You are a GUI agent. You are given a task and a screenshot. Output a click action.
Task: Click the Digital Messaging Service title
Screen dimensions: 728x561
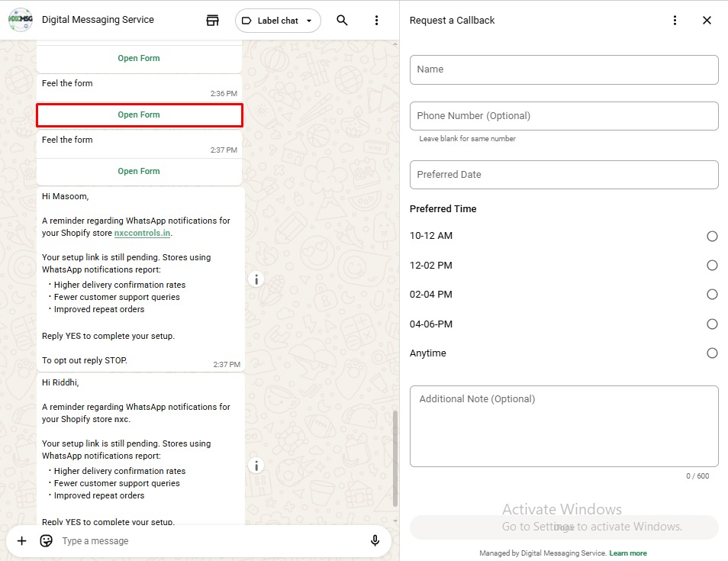[98, 19]
